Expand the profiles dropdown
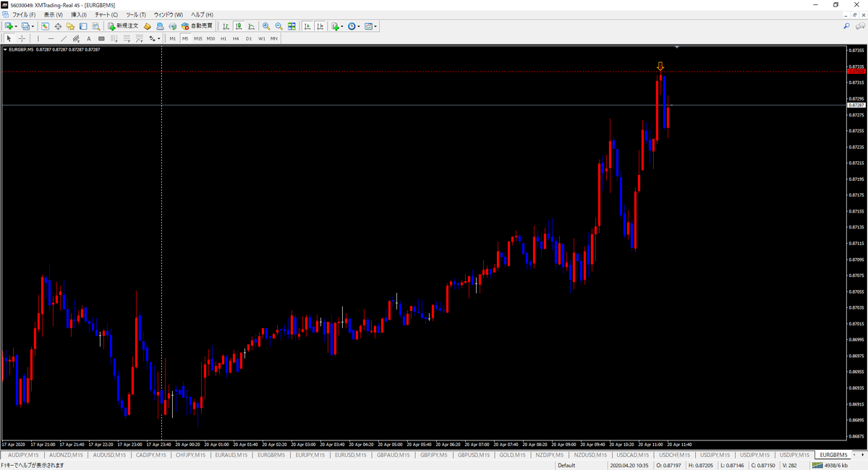The height and width of the screenshot is (470, 868). point(34,26)
